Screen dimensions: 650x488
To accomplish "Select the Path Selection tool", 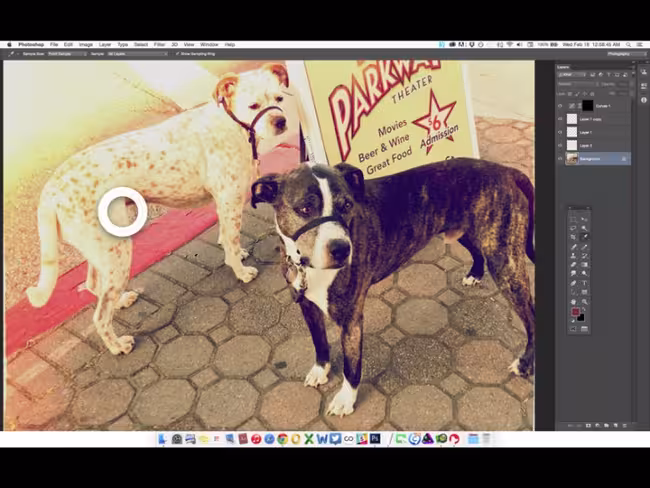I will (x=573, y=292).
